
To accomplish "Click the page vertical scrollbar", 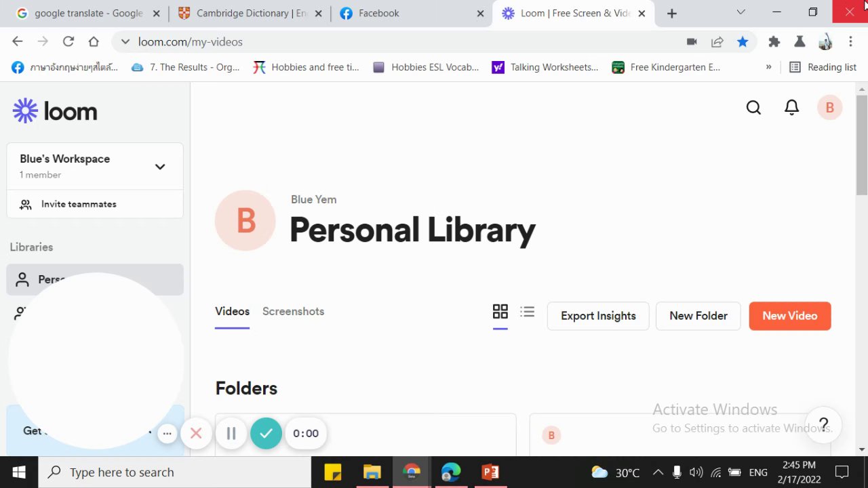I will point(862,146).
